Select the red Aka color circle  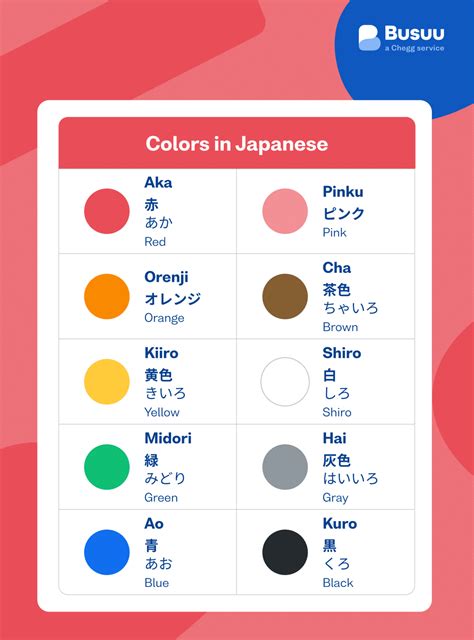(107, 211)
